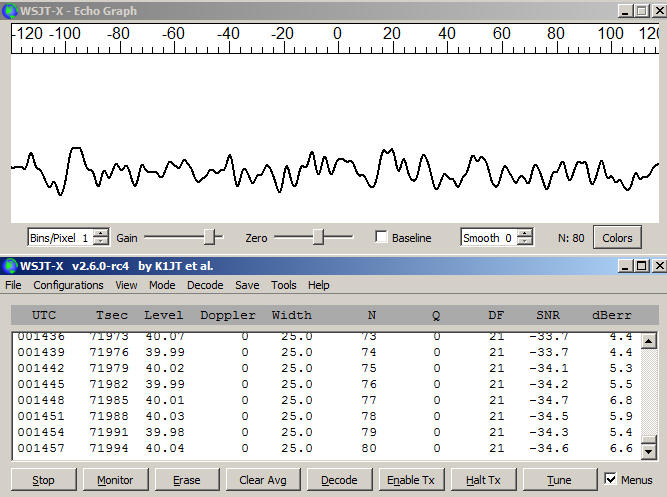Click the Tsec value 71991
The height and width of the screenshot is (497, 667).
click(x=109, y=432)
